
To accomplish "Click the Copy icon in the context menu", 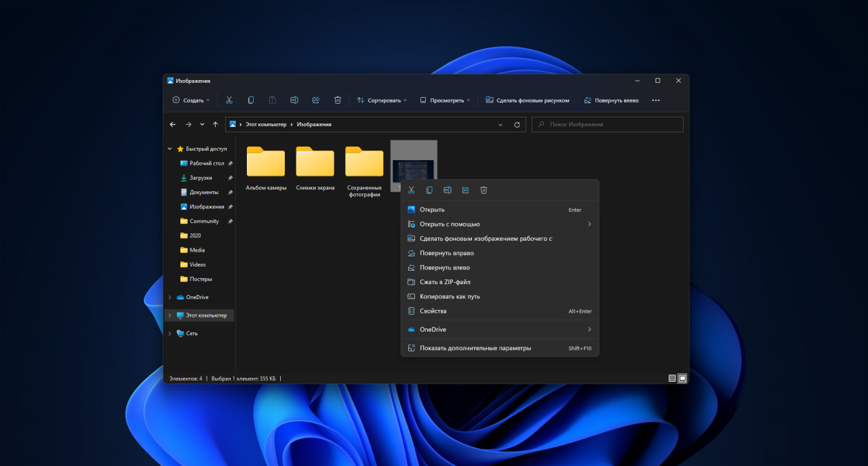I will click(429, 191).
